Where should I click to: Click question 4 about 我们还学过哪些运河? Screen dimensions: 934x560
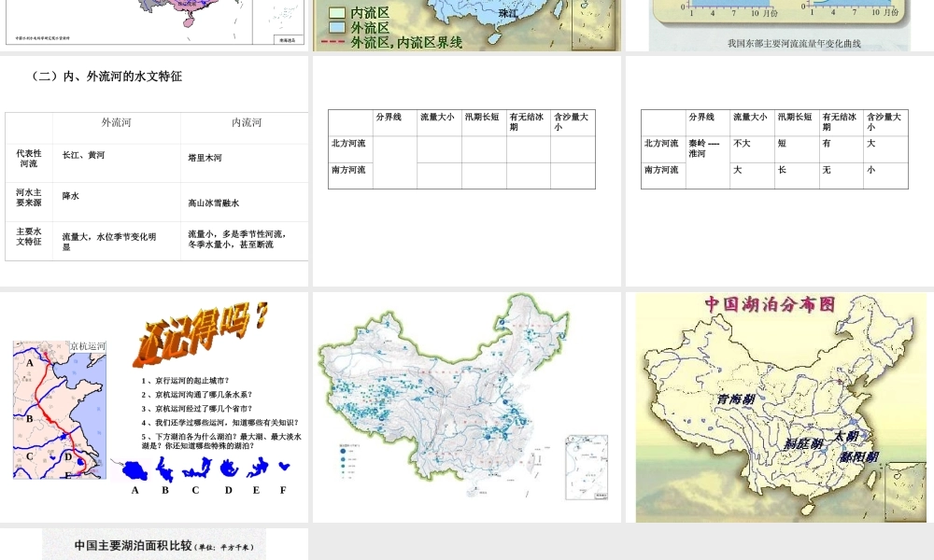click(219, 423)
